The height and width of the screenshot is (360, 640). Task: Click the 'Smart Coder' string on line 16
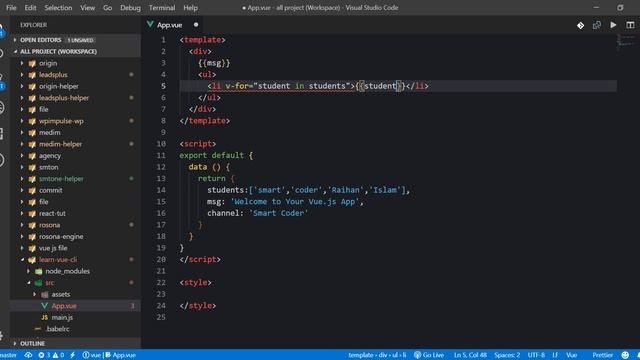[x=278, y=213]
